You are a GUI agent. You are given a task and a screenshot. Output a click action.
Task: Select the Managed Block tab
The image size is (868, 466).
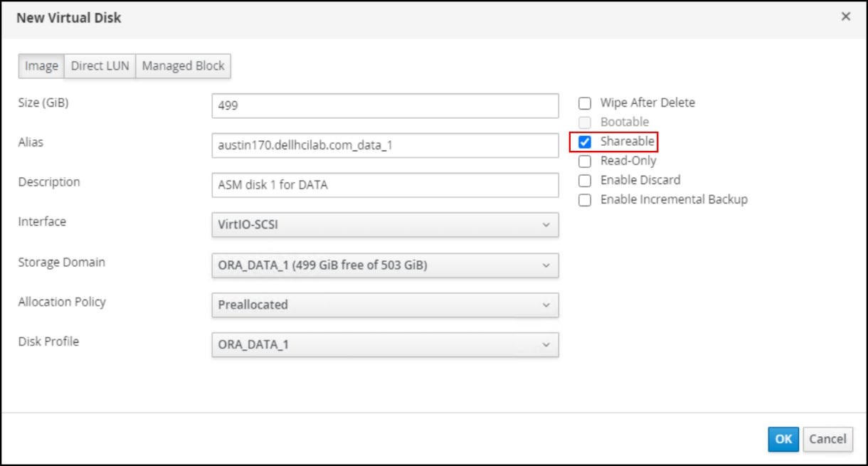[x=183, y=65]
